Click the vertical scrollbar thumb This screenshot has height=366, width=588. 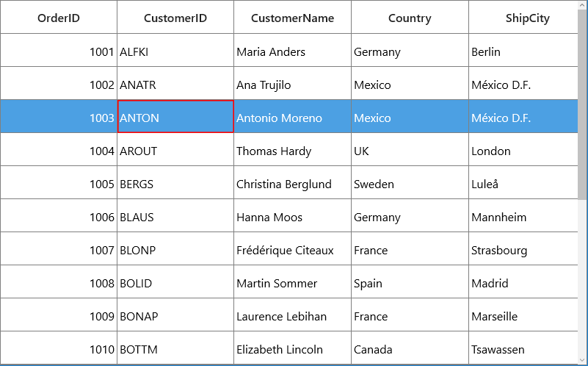click(583, 104)
